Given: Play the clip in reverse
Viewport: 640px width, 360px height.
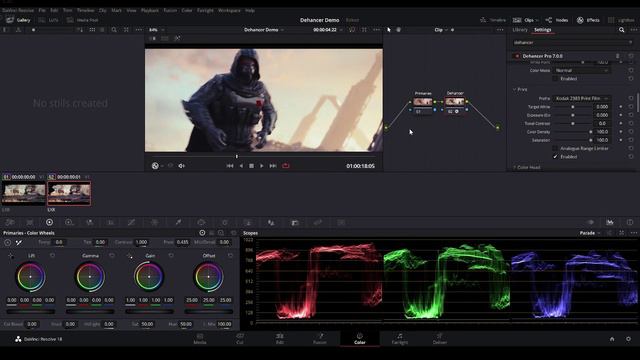Looking at the screenshot, I should click(x=241, y=166).
